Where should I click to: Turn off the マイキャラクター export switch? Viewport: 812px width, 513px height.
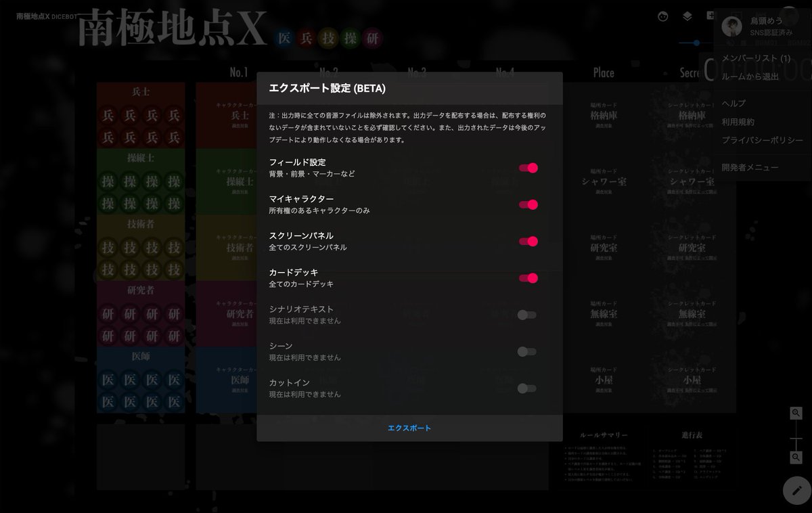point(528,204)
